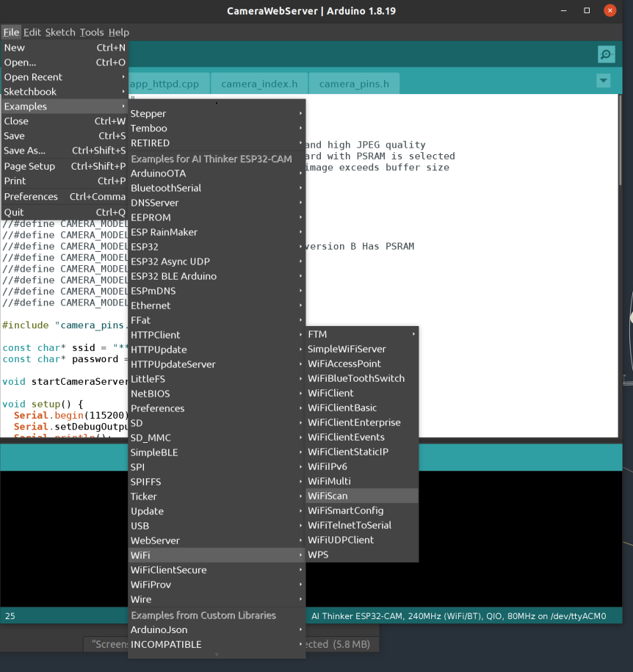Switch to camera_index.h tab

tap(259, 84)
